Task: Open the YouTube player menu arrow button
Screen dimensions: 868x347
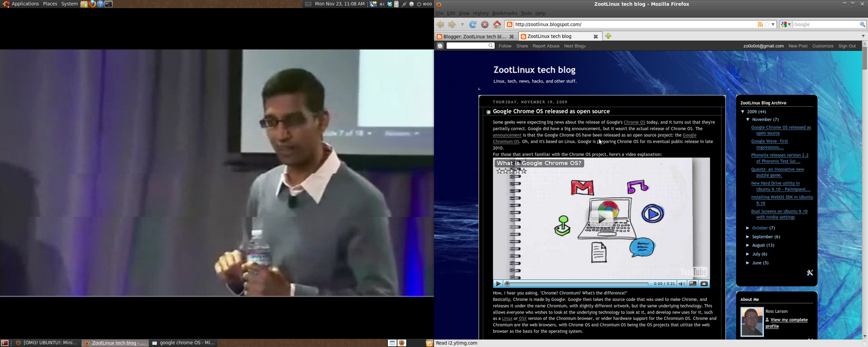Action: click(x=704, y=284)
